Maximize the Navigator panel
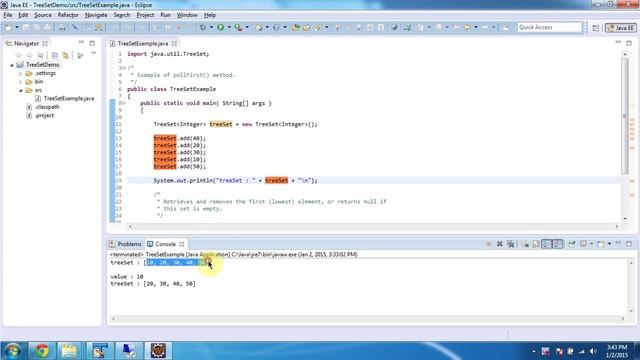Image resolution: width=640 pixels, height=360 pixels. coord(92,43)
